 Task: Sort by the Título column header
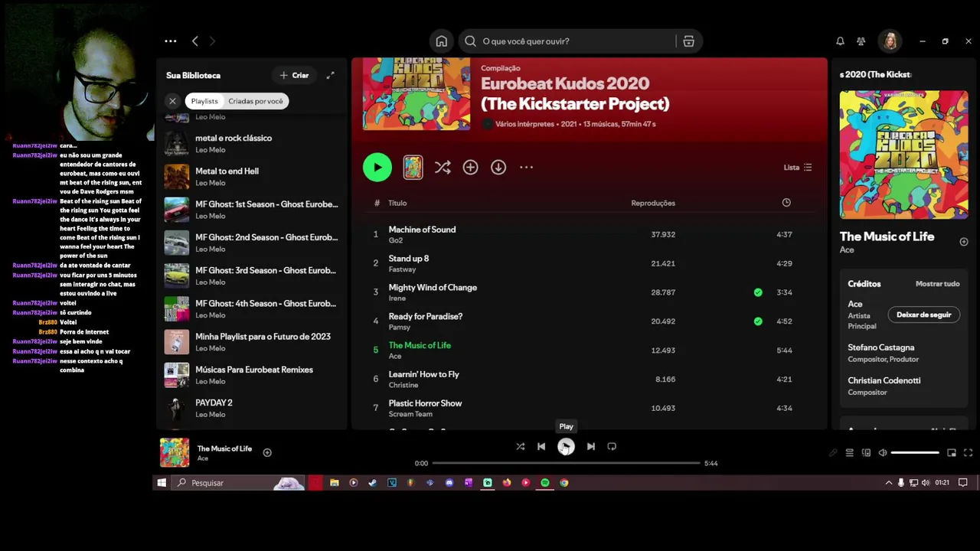(397, 203)
